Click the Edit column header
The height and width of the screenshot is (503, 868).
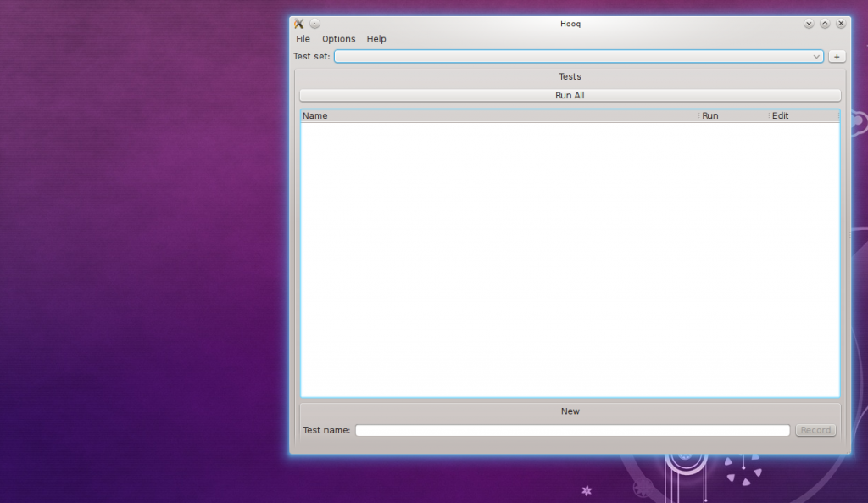803,115
